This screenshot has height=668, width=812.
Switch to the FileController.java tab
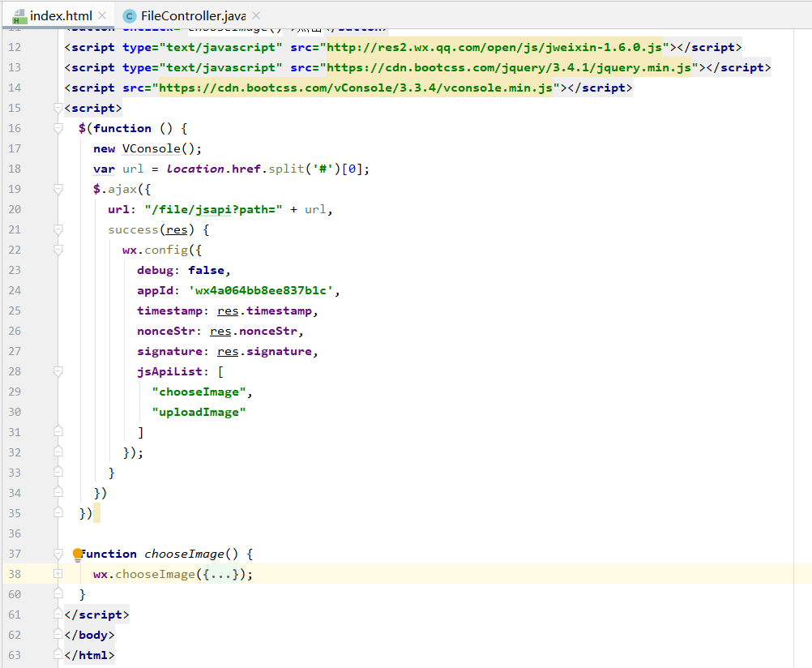point(193,16)
